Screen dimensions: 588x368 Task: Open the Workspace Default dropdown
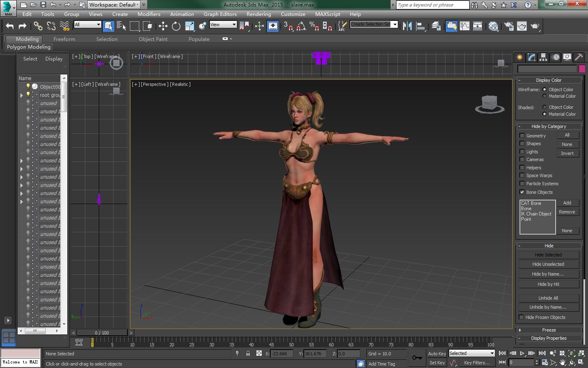click(x=114, y=5)
